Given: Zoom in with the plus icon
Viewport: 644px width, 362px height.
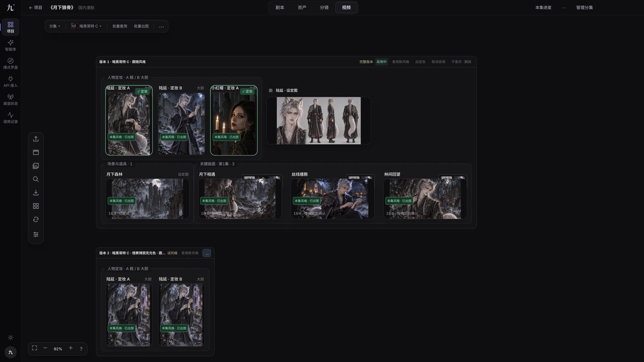Looking at the screenshot, I should (71, 348).
